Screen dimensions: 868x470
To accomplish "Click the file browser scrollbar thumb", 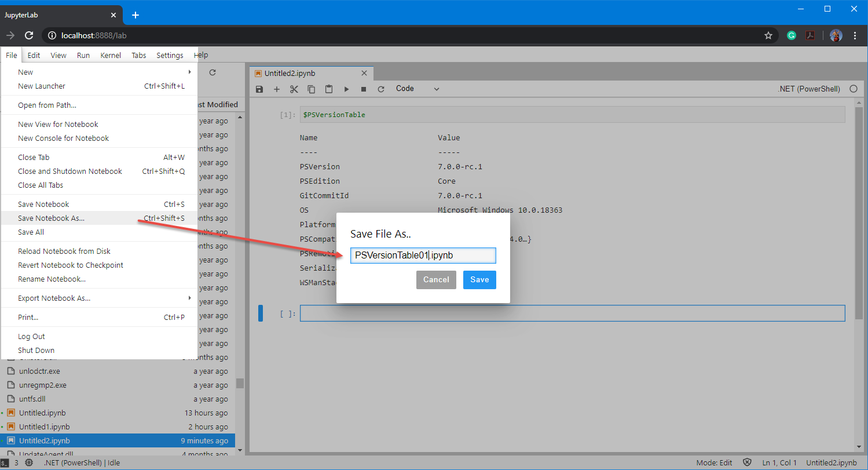I will (240, 383).
